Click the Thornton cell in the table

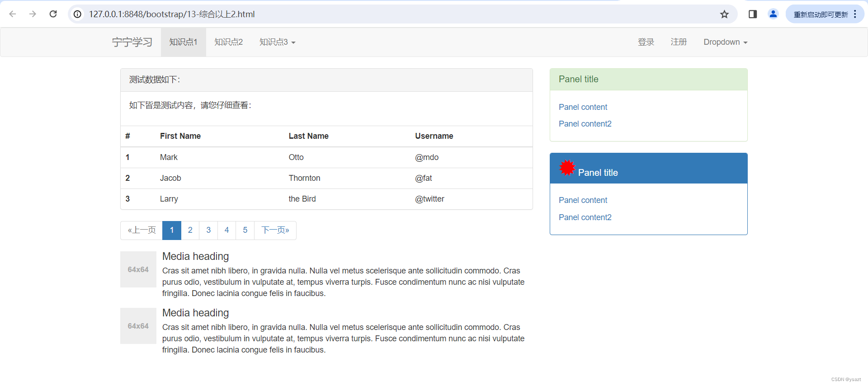point(304,178)
